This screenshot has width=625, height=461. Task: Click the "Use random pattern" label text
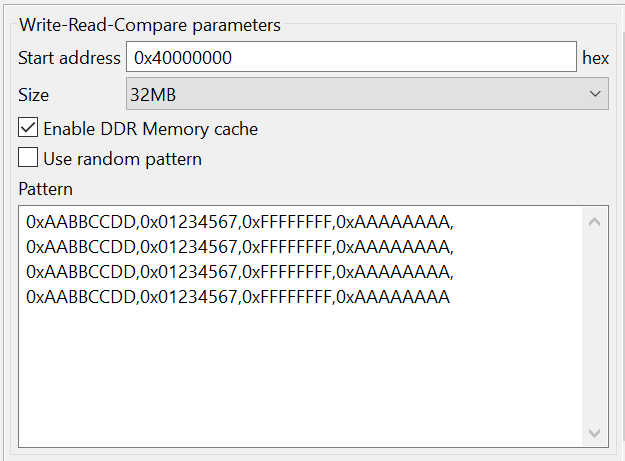(122, 158)
